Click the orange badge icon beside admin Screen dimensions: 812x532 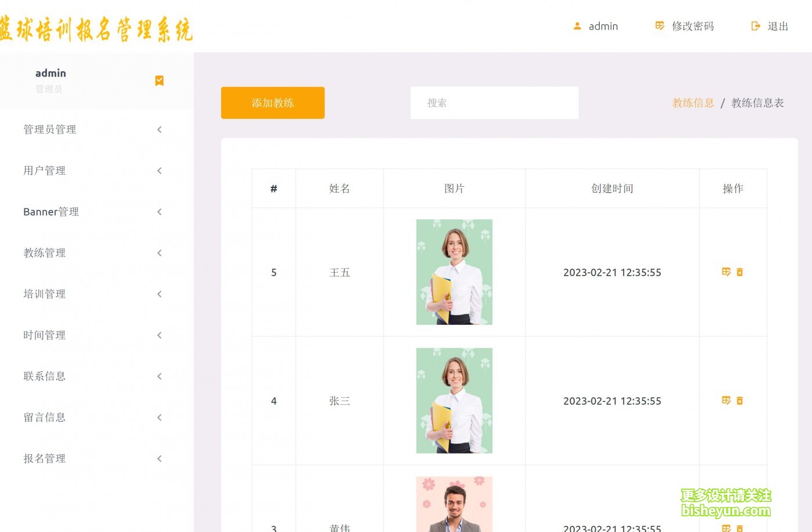tap(159, 81)
